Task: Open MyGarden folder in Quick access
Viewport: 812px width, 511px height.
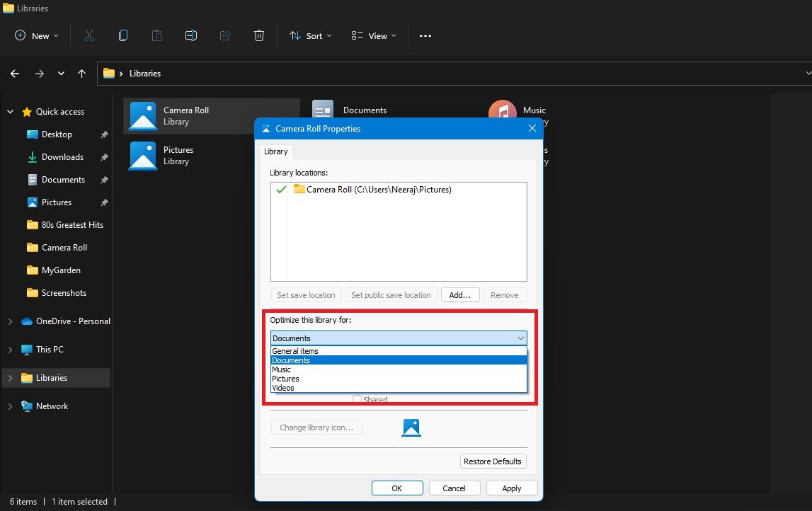Action: (x=61, y=270)
